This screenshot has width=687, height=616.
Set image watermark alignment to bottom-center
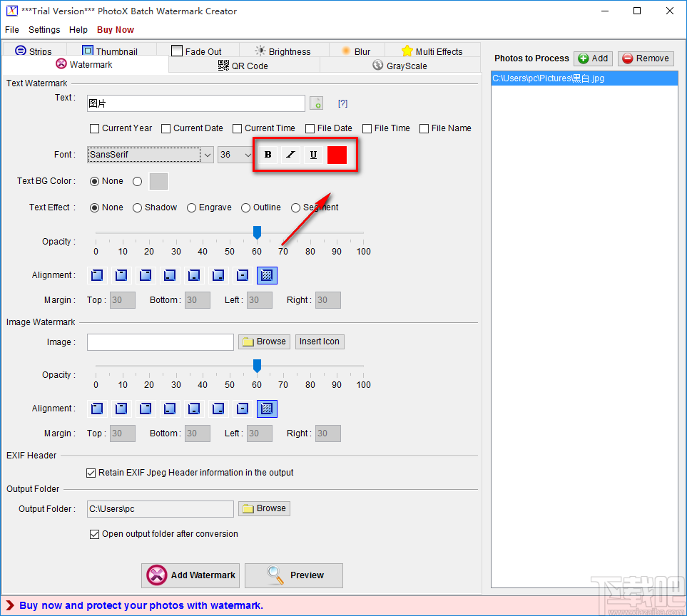[x=193, y=409]
